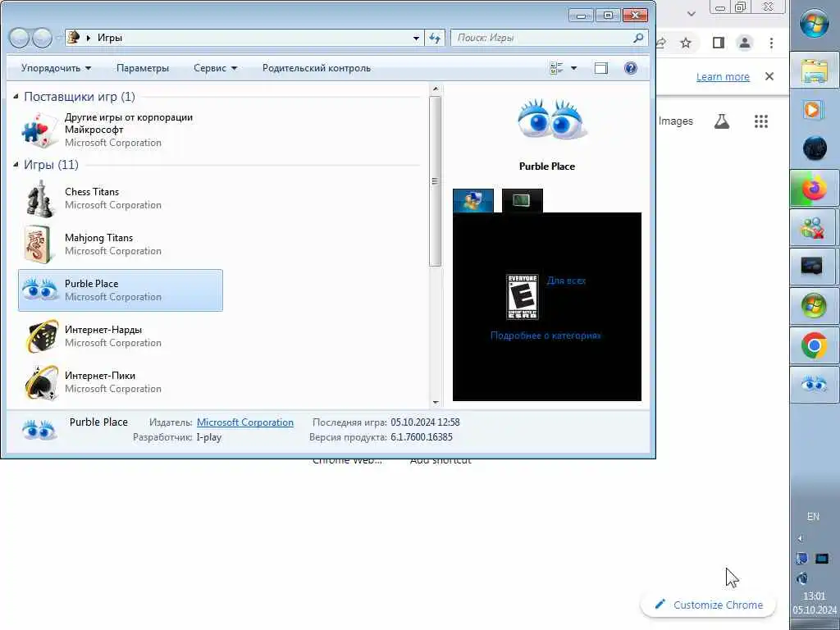Viewport: 840px width, 630px height.
Task: Click the Интернет-Пики title text
Action: (100, 376)
